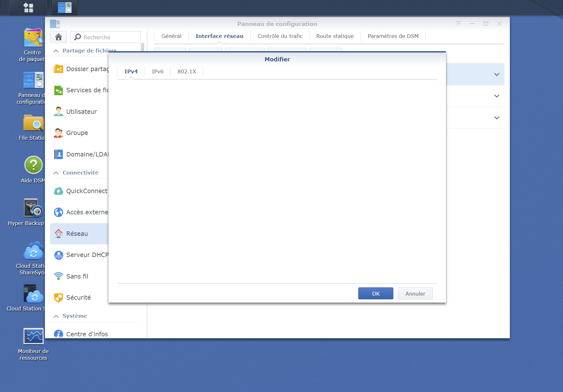This screenshot has width=563, height=392.
Task: Open Cloud Station ShareSync desktop icon
Action: pyautogui.click(x=33, y=251)
